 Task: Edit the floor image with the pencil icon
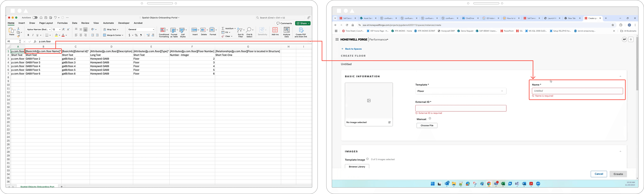pyautogui.click(x=389, y=122)
